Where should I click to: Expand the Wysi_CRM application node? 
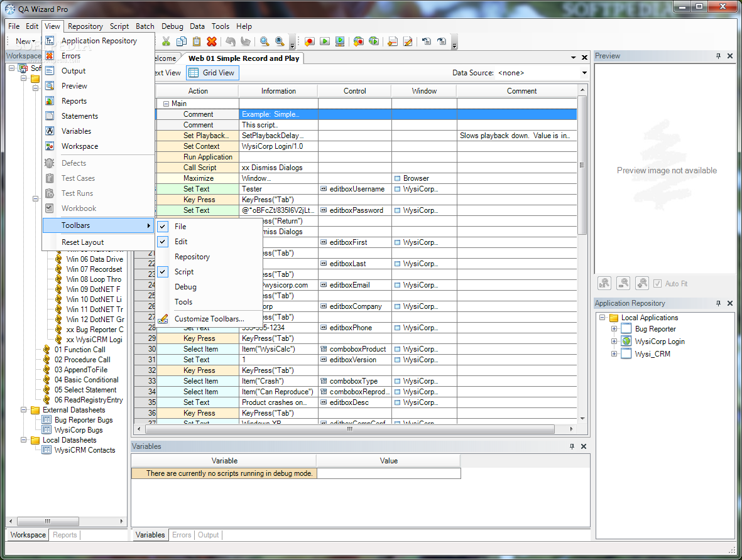pos(614,354)
